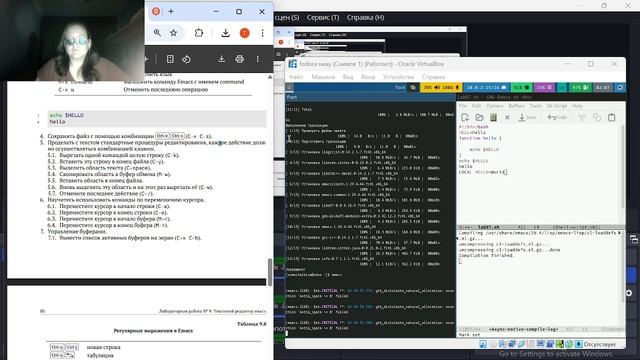Open VirtualBox Вид menu
Viewport: 640px width, 360px height.
pyautogui.click(x=348, y=77)
